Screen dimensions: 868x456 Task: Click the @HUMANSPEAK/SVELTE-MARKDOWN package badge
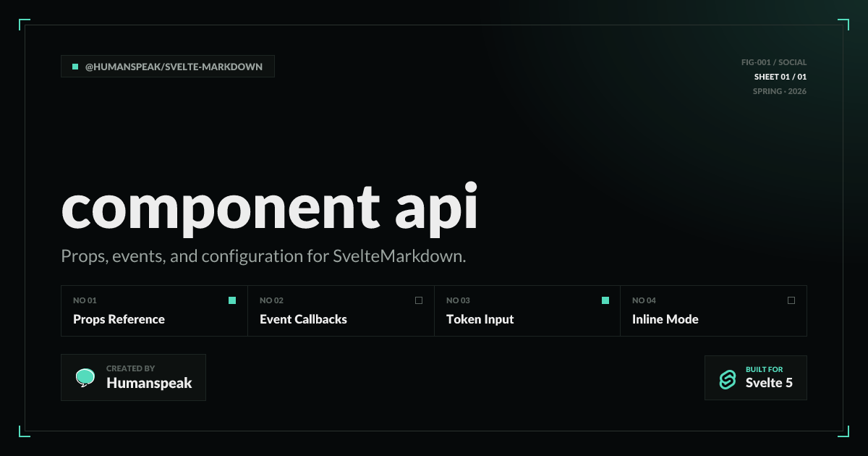168,67
